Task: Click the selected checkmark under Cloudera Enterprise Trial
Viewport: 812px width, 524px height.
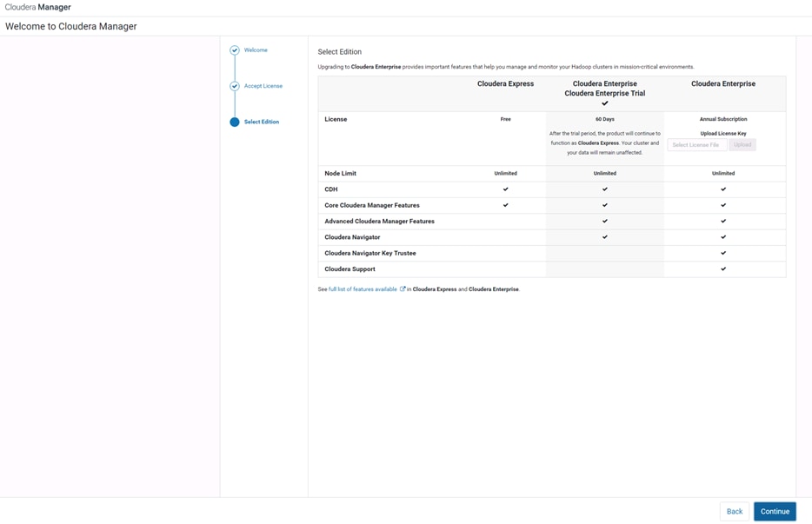Action: tap(605, 103)
